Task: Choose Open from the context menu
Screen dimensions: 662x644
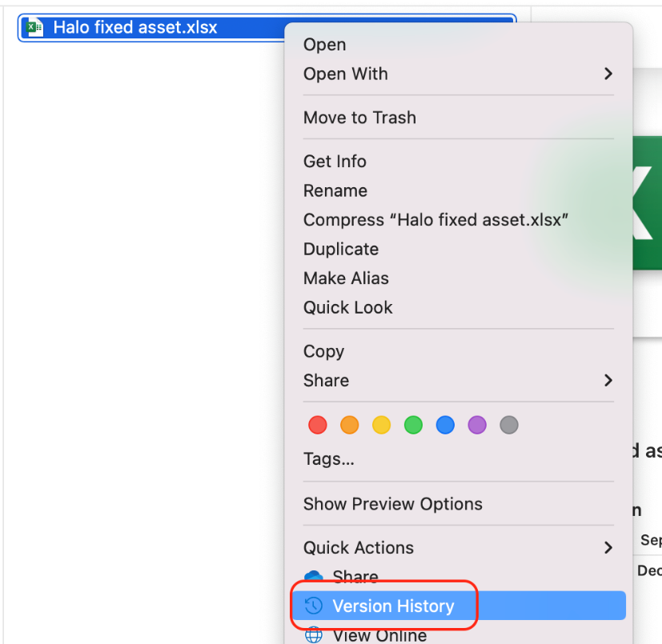Action: tap(324, 45)
